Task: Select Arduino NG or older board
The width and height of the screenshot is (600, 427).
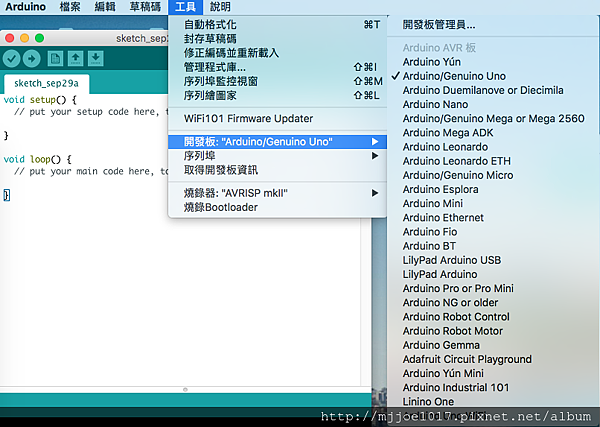Action: pyautogui.click(x=493, y=302)
